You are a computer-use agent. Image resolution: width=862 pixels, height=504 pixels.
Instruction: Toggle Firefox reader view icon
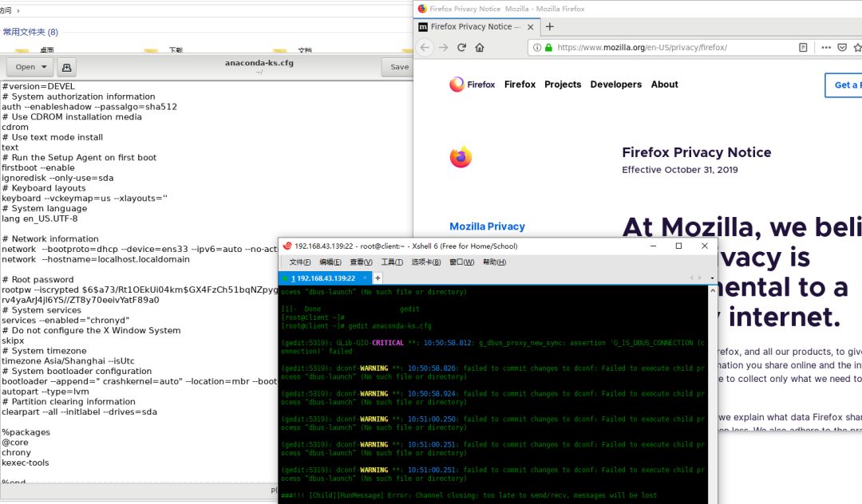click(803, 48)
